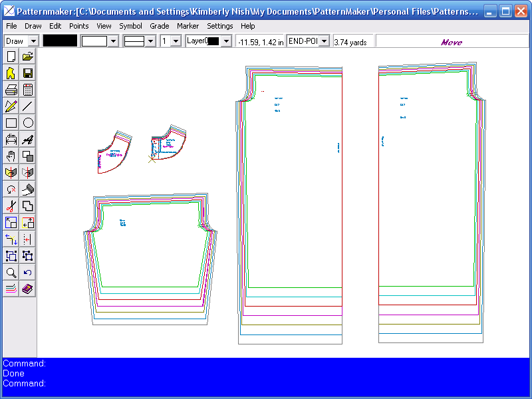This screenshot has height=399, width=532.
Task: Pick the pencil drawing tool
Action: (11, 106)
